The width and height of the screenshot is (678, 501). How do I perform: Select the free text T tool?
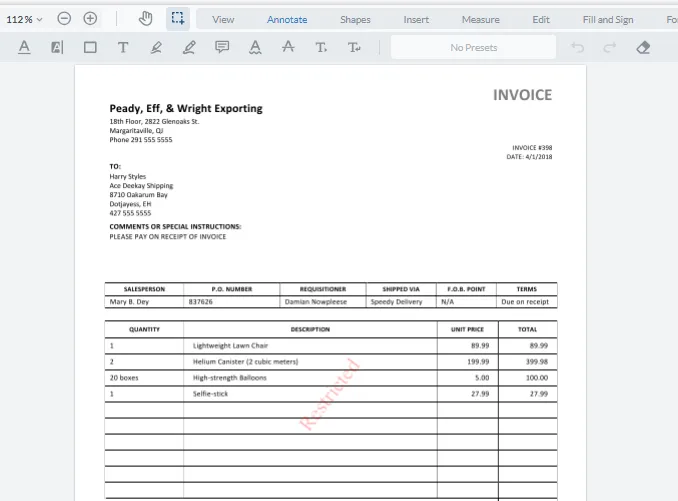pyautogui.click(x=123, y=47)
